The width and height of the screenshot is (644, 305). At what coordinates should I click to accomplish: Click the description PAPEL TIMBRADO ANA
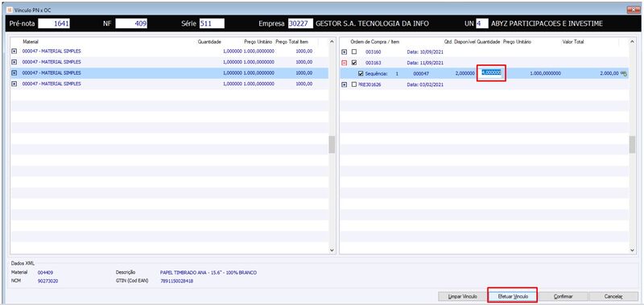[208, 273]
